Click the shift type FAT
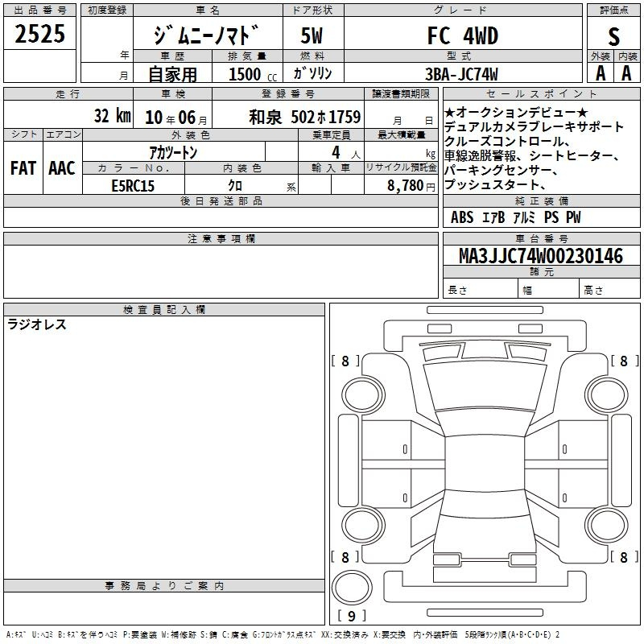 click(23, 168)
